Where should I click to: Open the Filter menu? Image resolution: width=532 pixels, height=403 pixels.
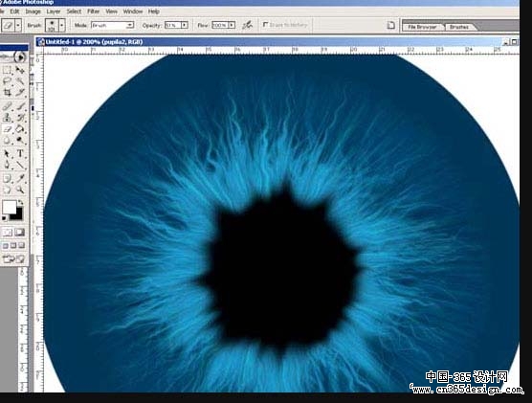tap(94, 11)
